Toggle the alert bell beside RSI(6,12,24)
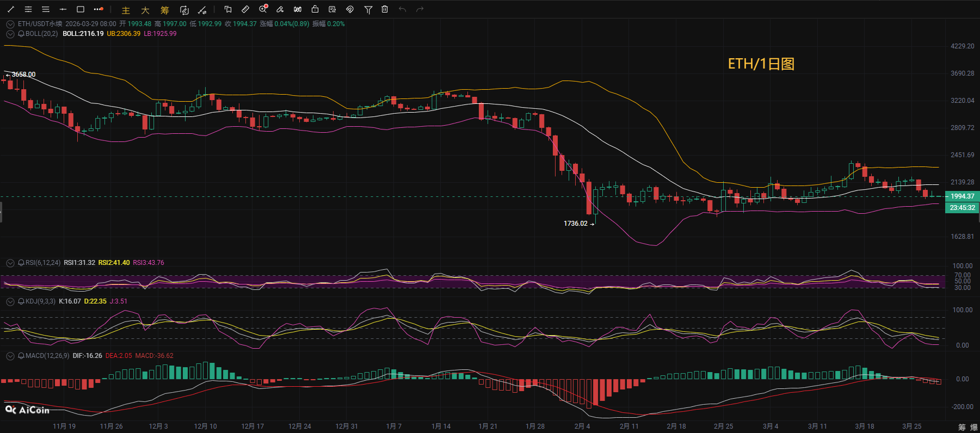 point(21,263)
